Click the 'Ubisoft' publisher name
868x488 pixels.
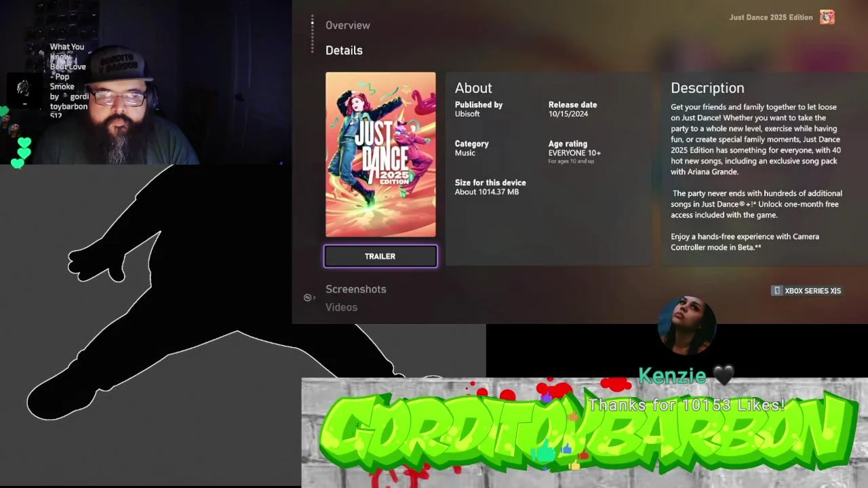(x=467, y=114)
